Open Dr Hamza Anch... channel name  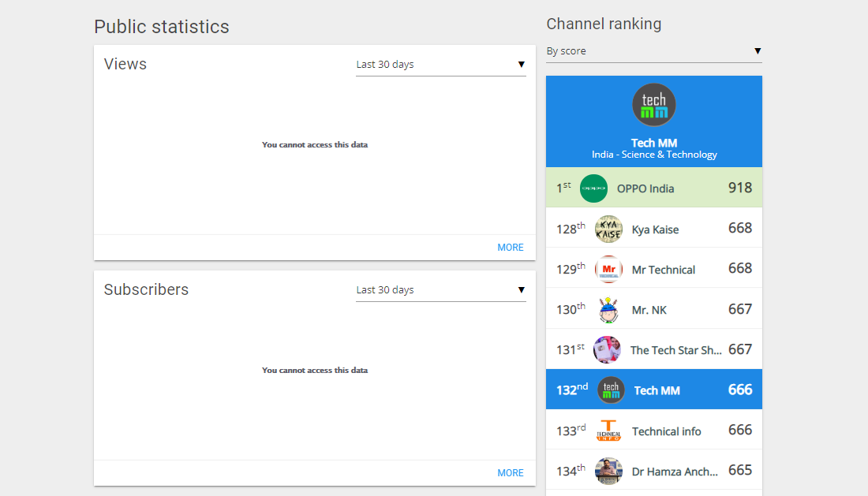click(675, 472)
